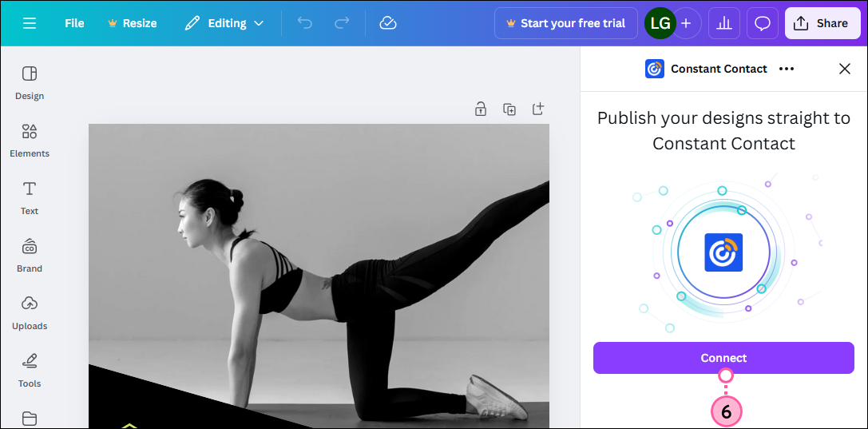Open the Design sidebar panel
This screenshot has width=868, height=429.
pos(30,83)
